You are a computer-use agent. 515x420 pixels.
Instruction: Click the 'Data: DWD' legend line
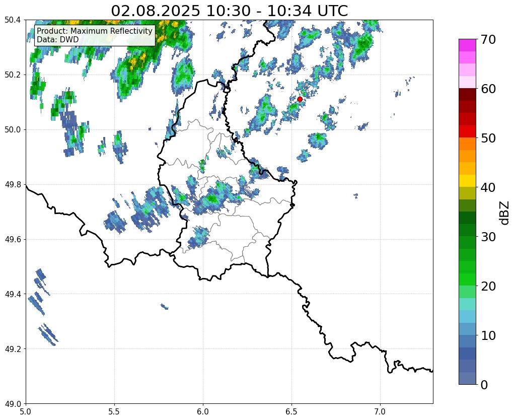click(x=58, y=40)
